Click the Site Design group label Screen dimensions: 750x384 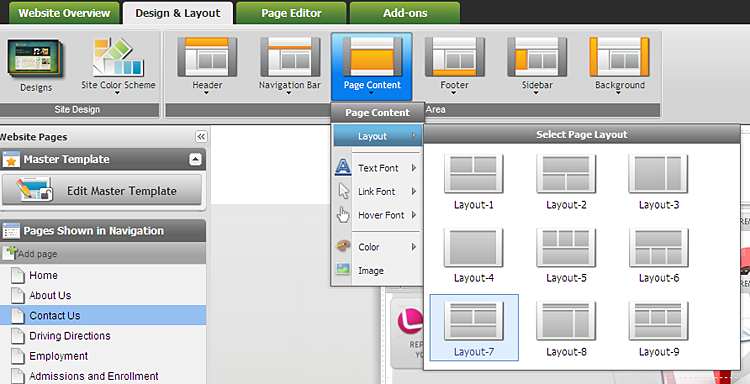pyautogui.click(x=77, y=110)
